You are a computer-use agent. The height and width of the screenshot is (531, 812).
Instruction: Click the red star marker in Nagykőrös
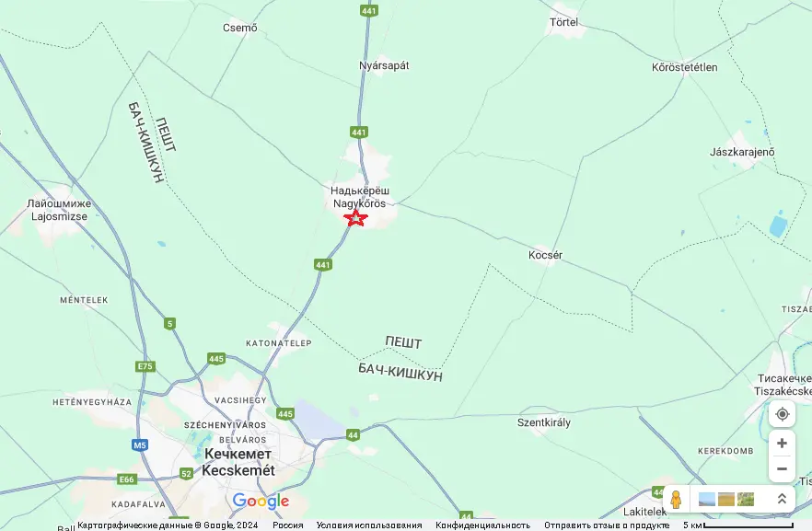coord(355,218)
